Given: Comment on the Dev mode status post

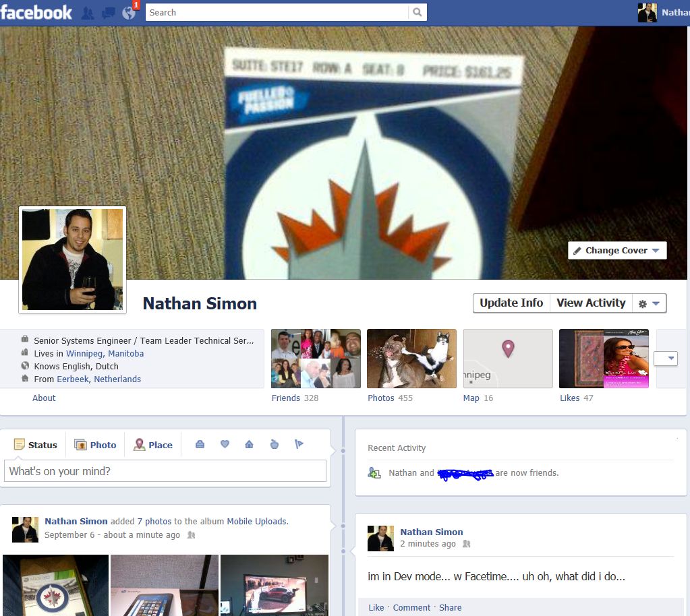Looking at the screenshot, I should click(x=411, y=607).
